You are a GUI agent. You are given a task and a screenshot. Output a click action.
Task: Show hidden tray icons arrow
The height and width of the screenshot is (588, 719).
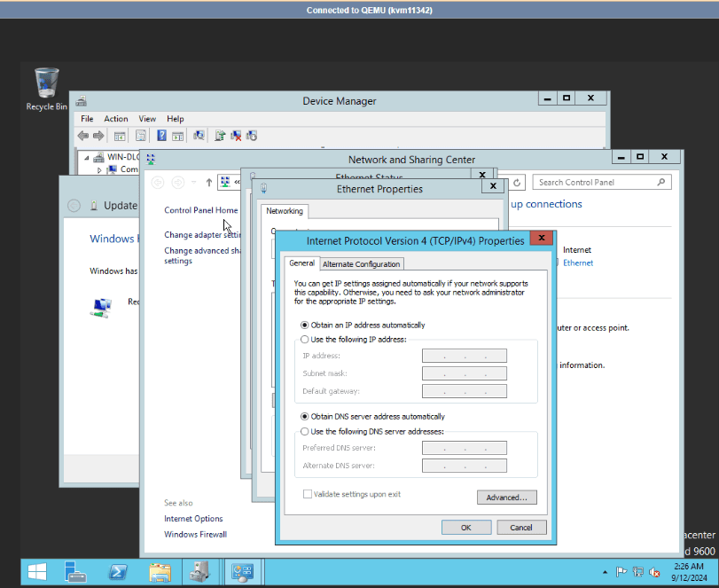(x=605, y=572)
